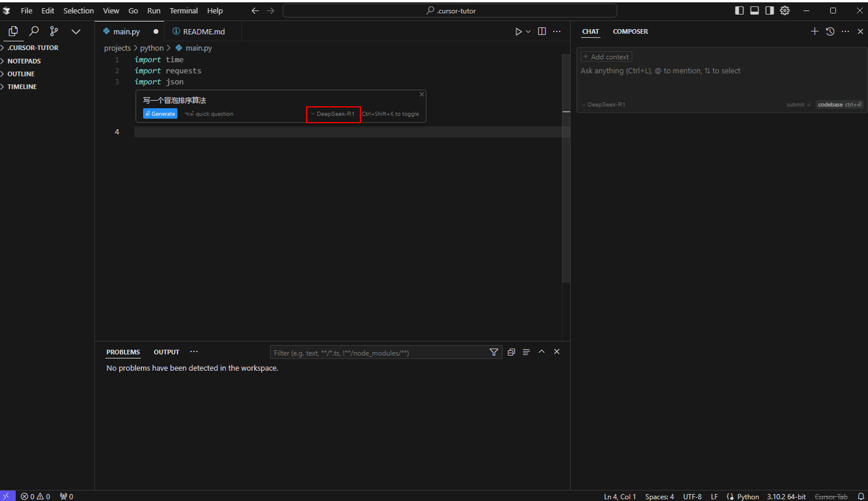The image size is (868, 501).
Task: Switch problems view to table mode
Action: pyautogui.click(x=526, y=352)
